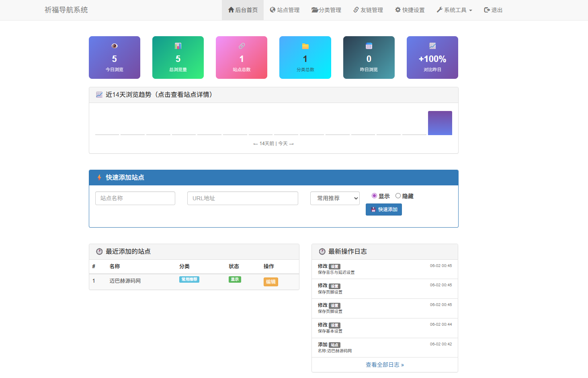
Task: Click the floppy disk icon on 快速添加 button
Action: pos(373,210)
